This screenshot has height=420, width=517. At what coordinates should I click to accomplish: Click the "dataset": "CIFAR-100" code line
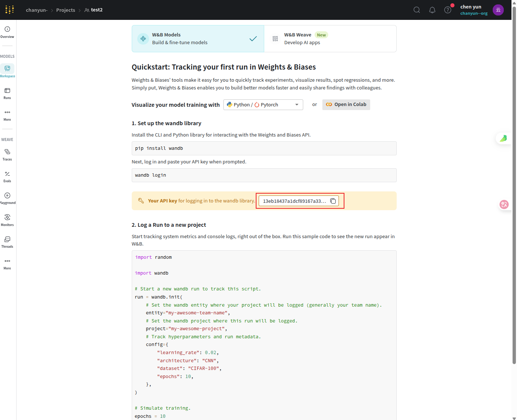[x=189, y=368]
